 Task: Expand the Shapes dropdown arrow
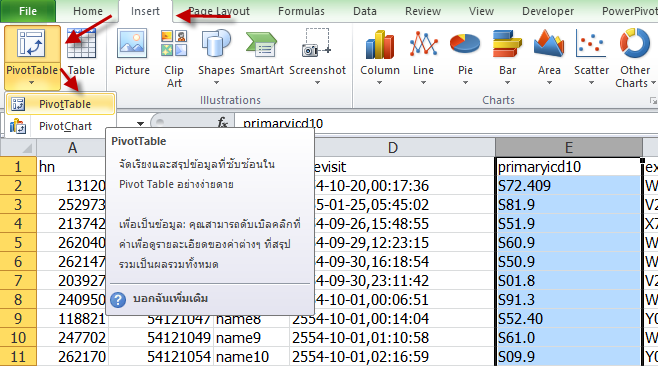point(216,83)
